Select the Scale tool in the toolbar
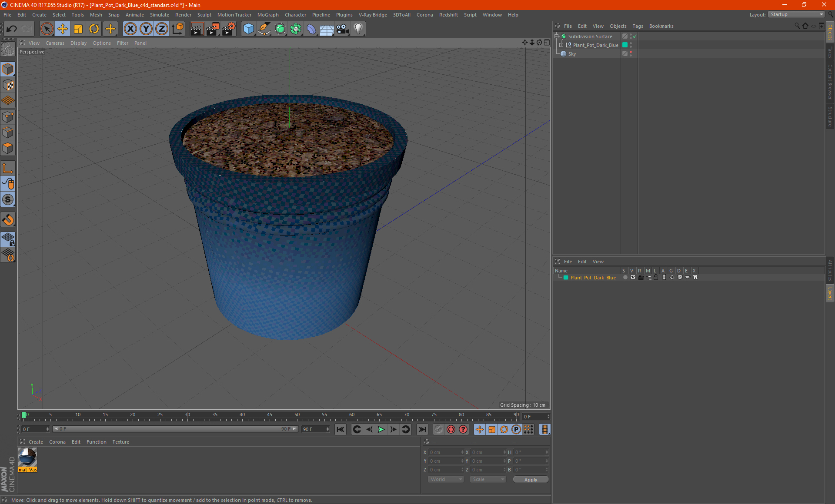 (78, 29)
